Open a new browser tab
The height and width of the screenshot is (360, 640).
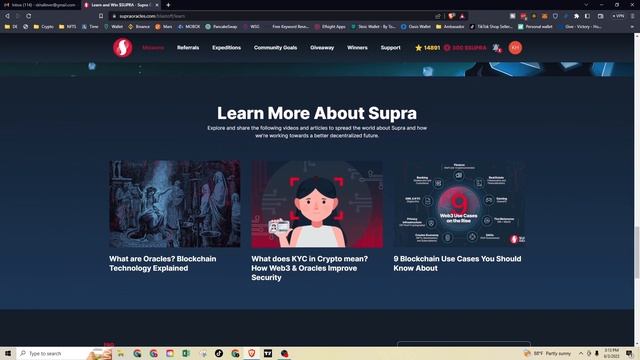[168, 5]
